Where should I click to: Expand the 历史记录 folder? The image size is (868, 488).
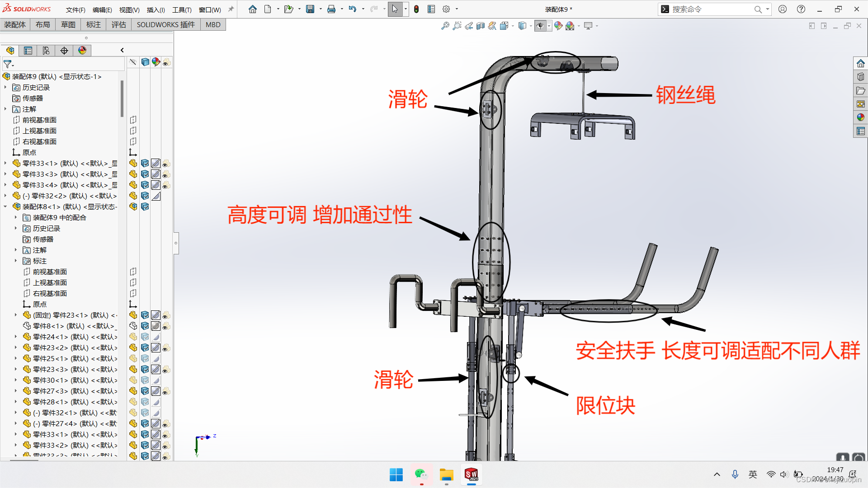coord(5,87)
